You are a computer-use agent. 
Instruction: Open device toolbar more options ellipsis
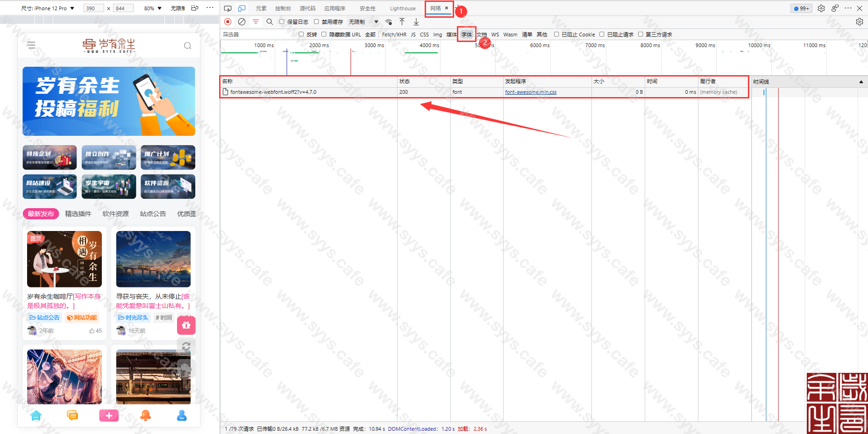tap(210, 8)
